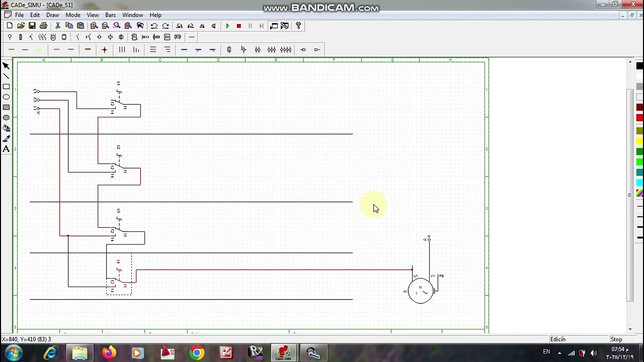This screenshot has height=362, width=644.
Task: Zoom out of the diagram
Action: [105, 26]
